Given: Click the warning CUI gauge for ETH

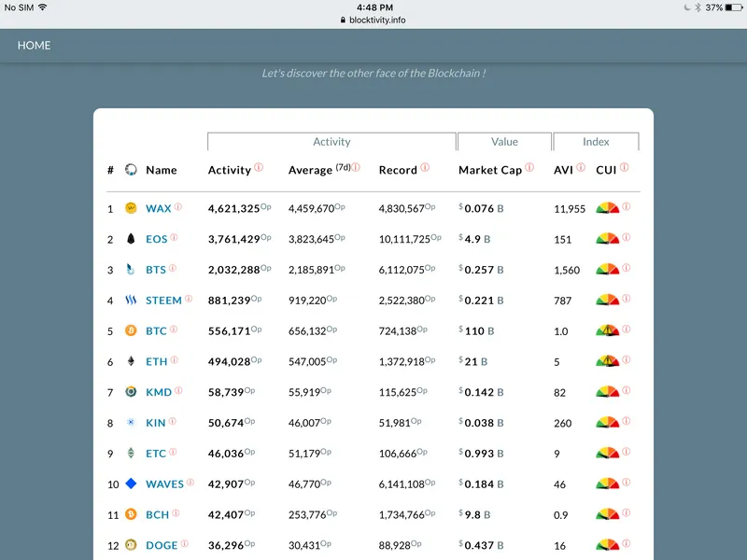Looking at the screenshot, I should pos(608,360).
